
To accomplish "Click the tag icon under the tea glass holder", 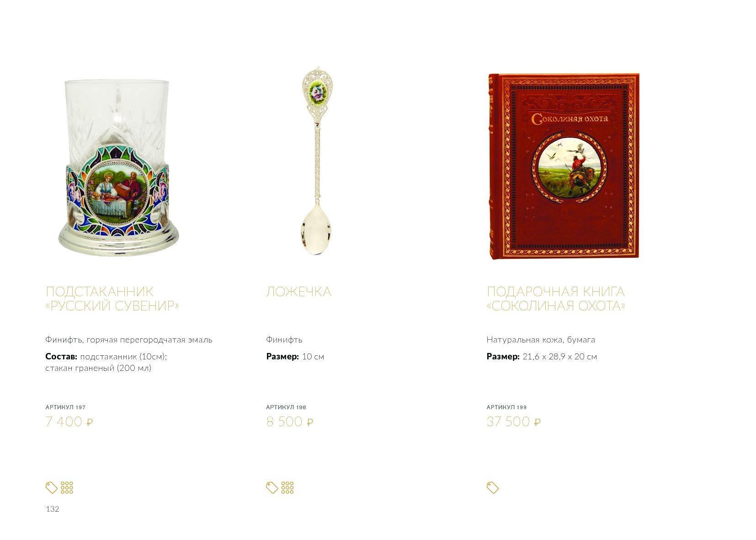I will pyautogui.click(x=52, y=488).
